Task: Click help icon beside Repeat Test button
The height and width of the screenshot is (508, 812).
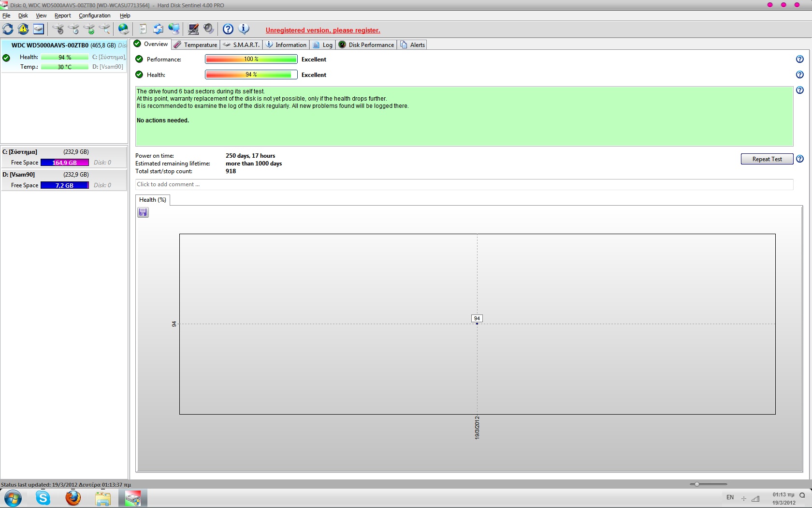Action: click(800, 159)
